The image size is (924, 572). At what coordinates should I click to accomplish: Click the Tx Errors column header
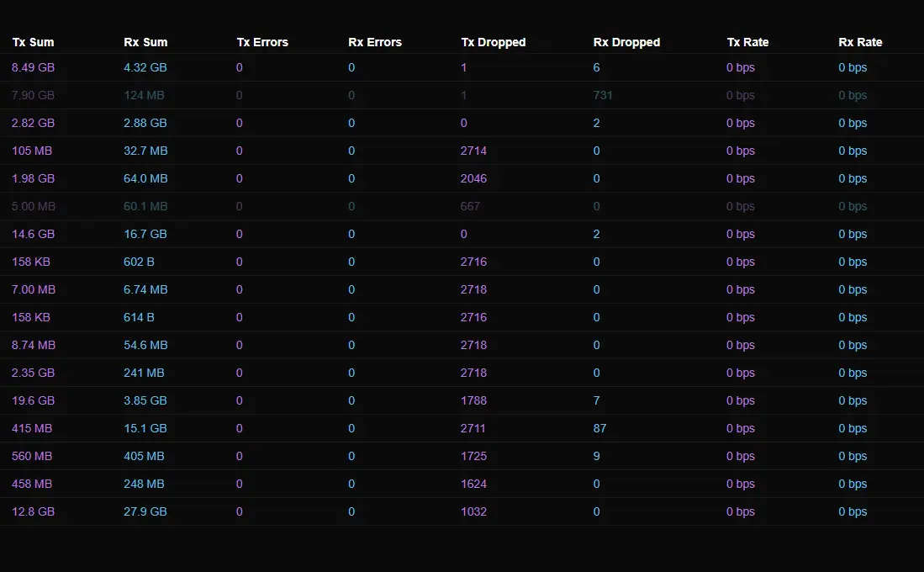click(x=262, y=42)
